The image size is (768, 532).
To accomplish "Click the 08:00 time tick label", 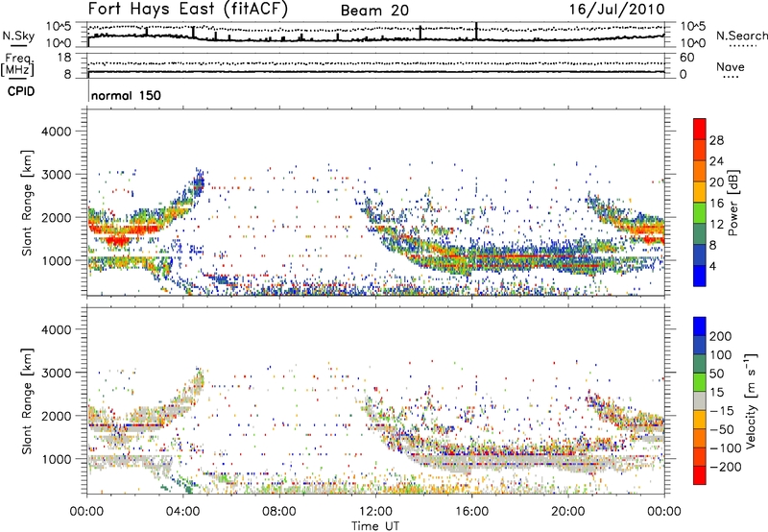I will click(279, 512).
